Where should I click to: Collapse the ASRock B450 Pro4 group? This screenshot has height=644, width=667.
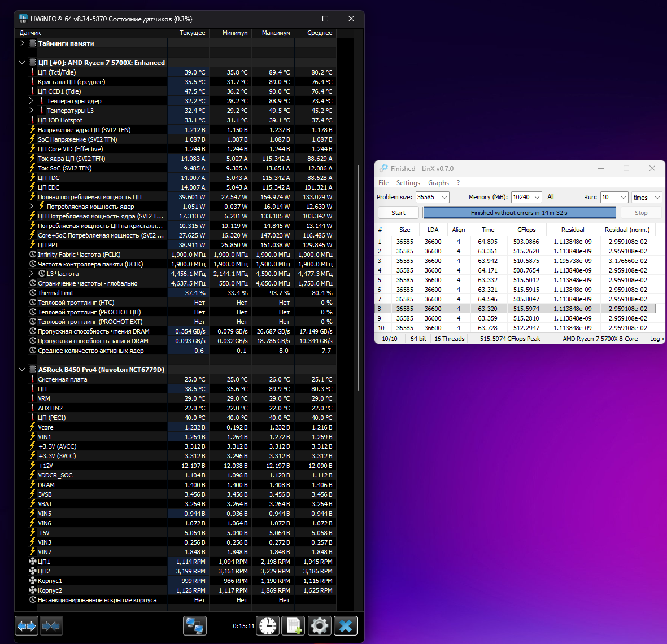(22, 369)
